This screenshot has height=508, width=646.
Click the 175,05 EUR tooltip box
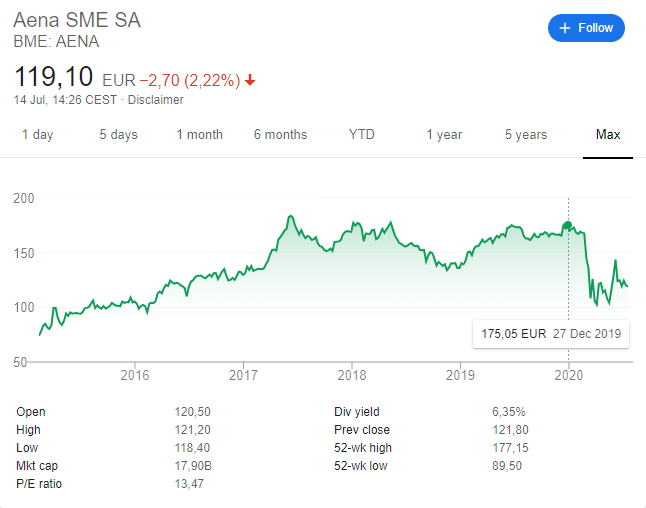(551, 334)
